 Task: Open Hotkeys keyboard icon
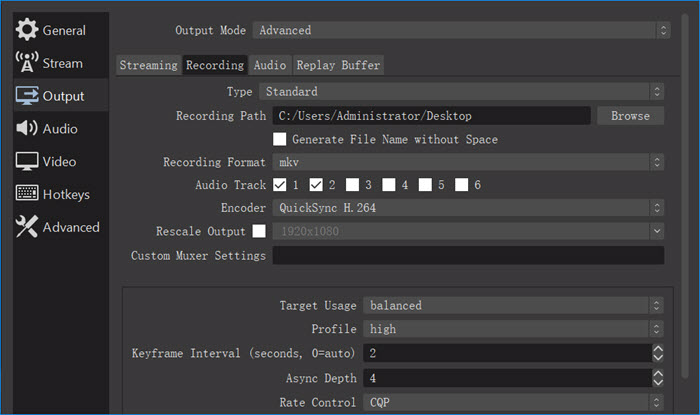coord(27,193)
